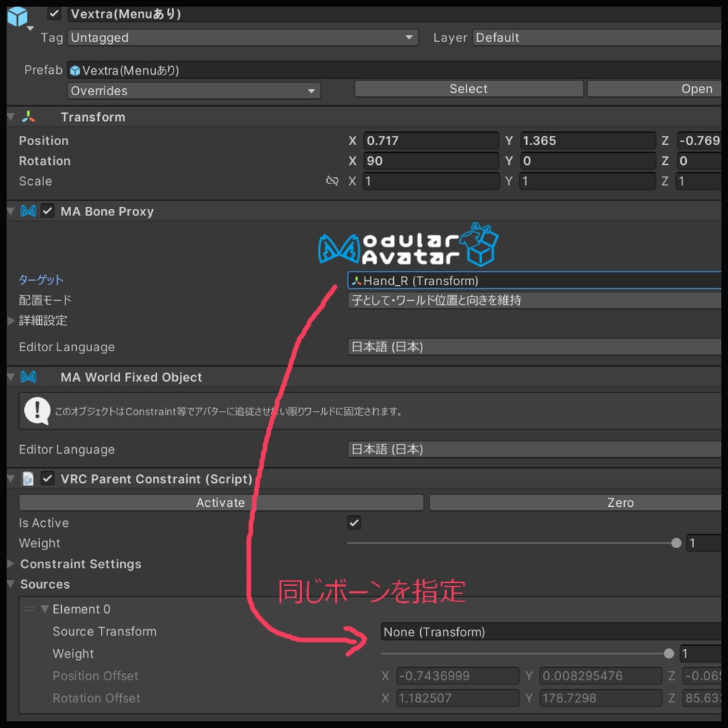Click the Prefab field Vextra(Menuあり)
The height and width of the screenshot is (728, 728).
click(395, 70)
